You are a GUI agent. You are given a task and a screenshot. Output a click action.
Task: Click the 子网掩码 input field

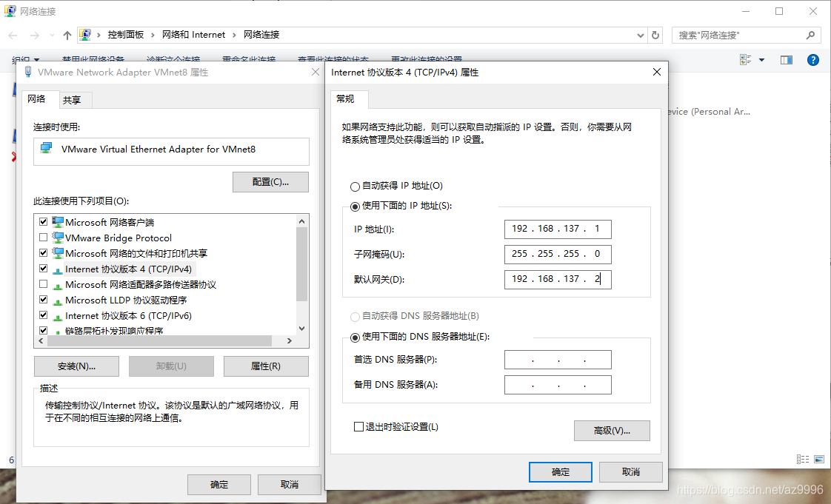pos(558,254)
